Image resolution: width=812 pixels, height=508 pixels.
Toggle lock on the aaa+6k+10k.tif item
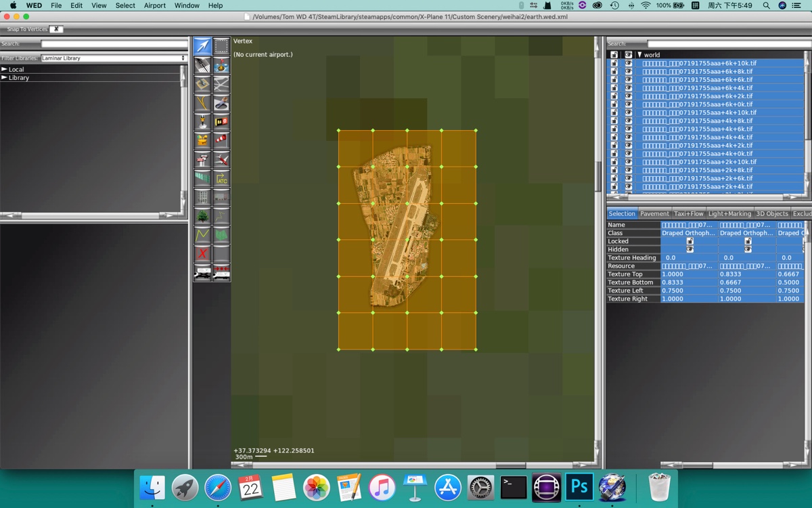tap(614, 63)
